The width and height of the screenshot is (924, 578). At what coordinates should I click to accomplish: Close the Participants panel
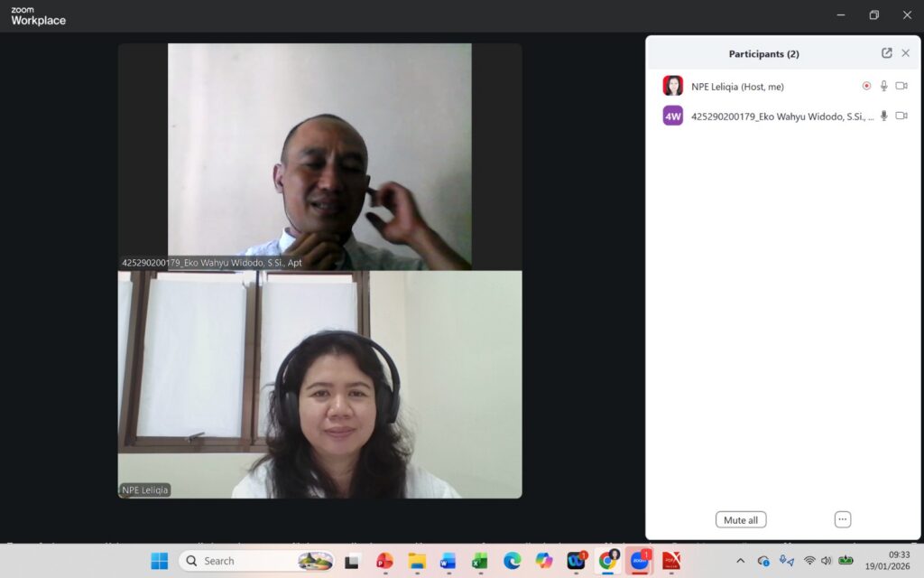click(x=905, y=53)
